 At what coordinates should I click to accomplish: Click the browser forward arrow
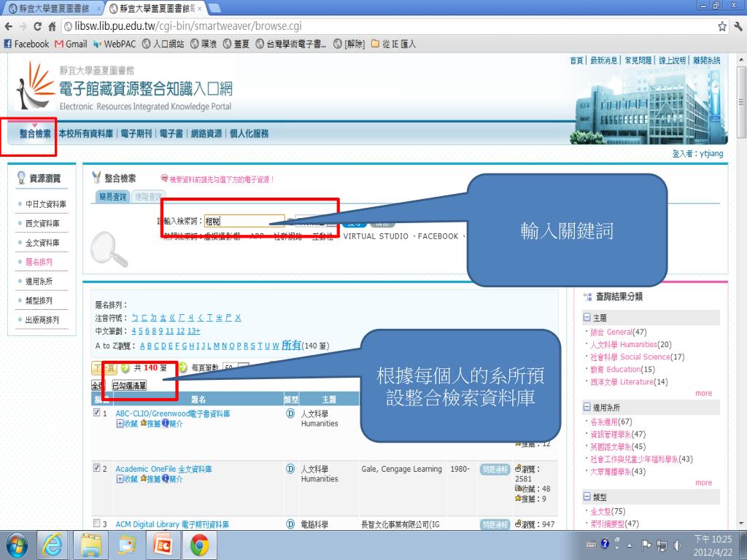23,27
